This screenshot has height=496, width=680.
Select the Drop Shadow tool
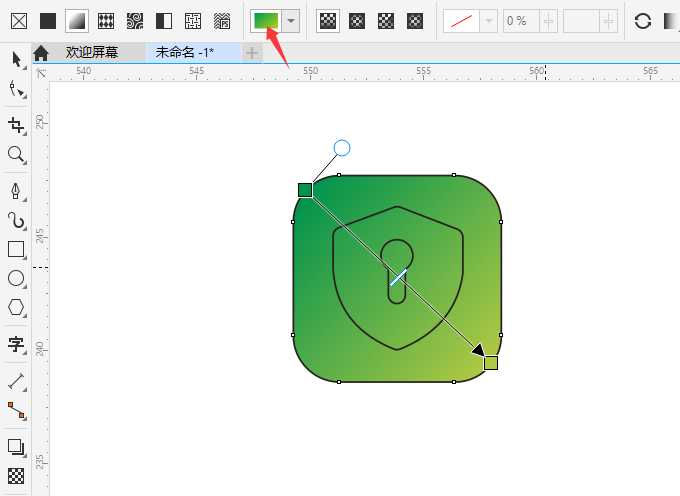(16, 447)
